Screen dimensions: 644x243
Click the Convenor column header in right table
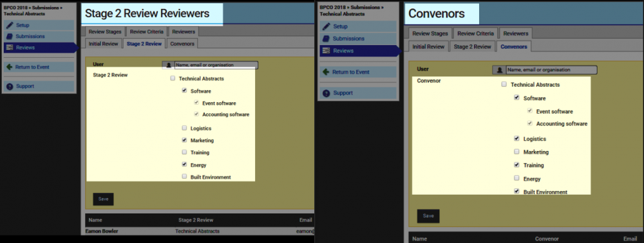tap(546, 239)
